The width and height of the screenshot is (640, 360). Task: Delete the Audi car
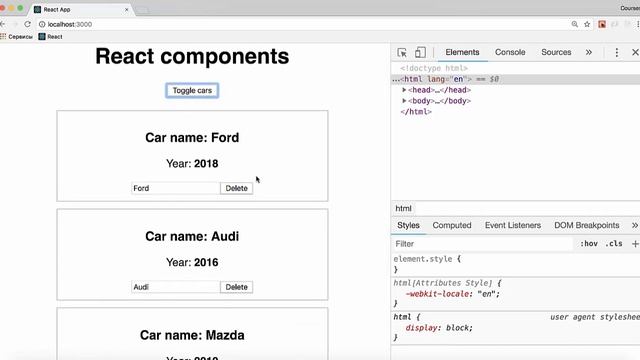(236, 287)
